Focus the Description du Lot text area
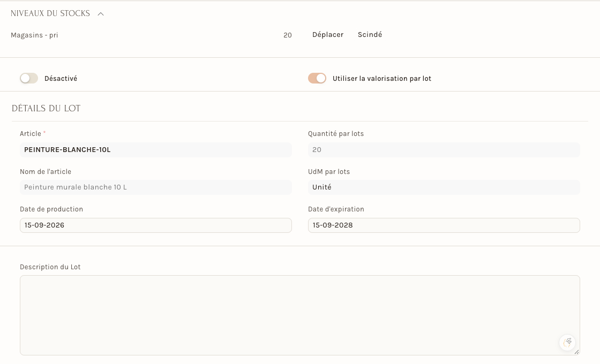 coord(300,315)
